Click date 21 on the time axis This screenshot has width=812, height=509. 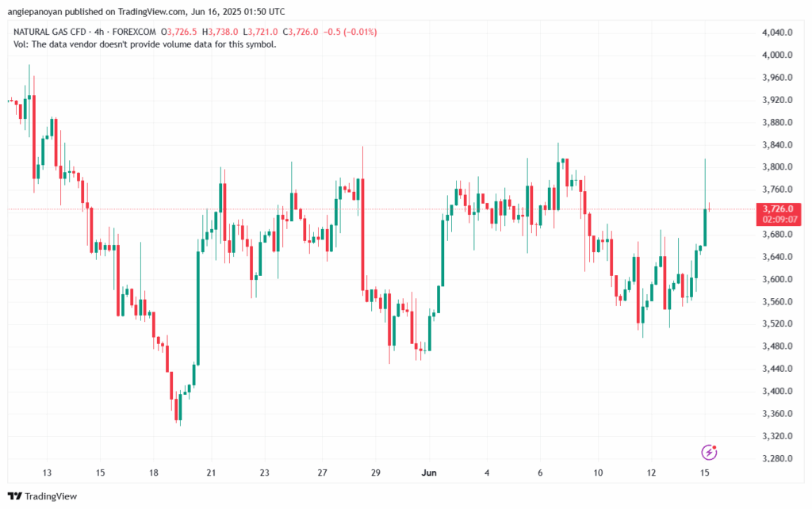click(211, 473)
